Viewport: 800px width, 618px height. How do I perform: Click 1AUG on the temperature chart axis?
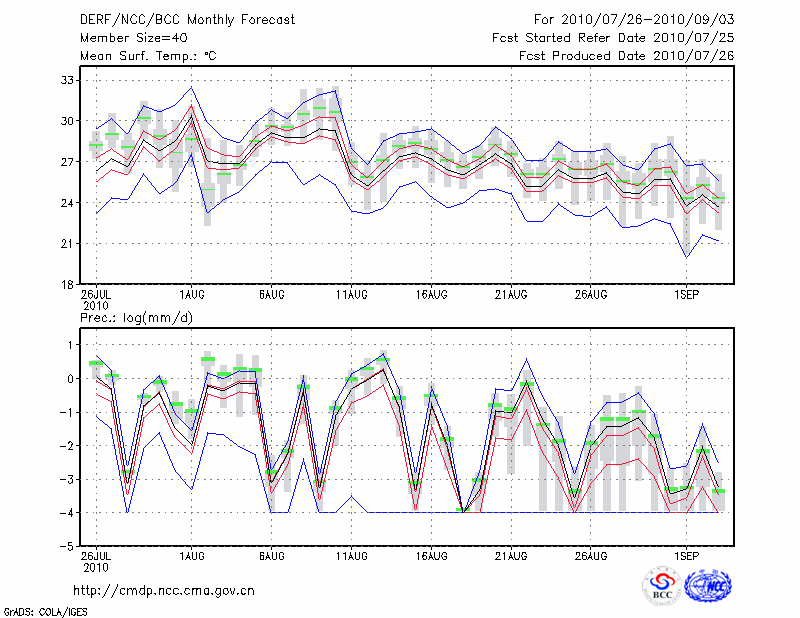[x=192, y=294]
